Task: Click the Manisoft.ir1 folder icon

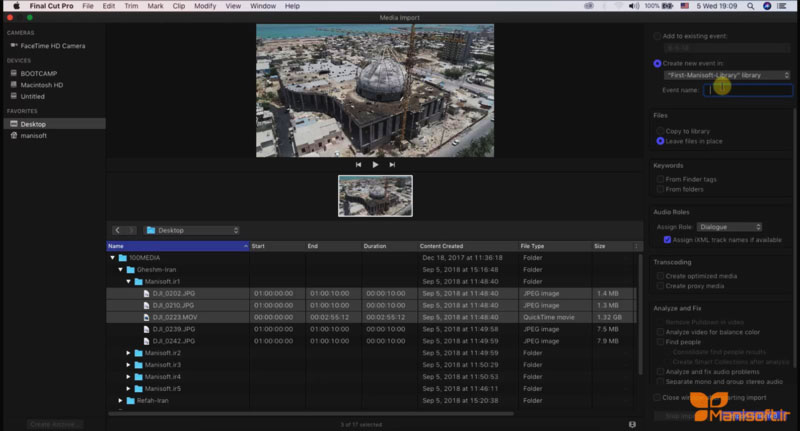Action: [138, 282]
